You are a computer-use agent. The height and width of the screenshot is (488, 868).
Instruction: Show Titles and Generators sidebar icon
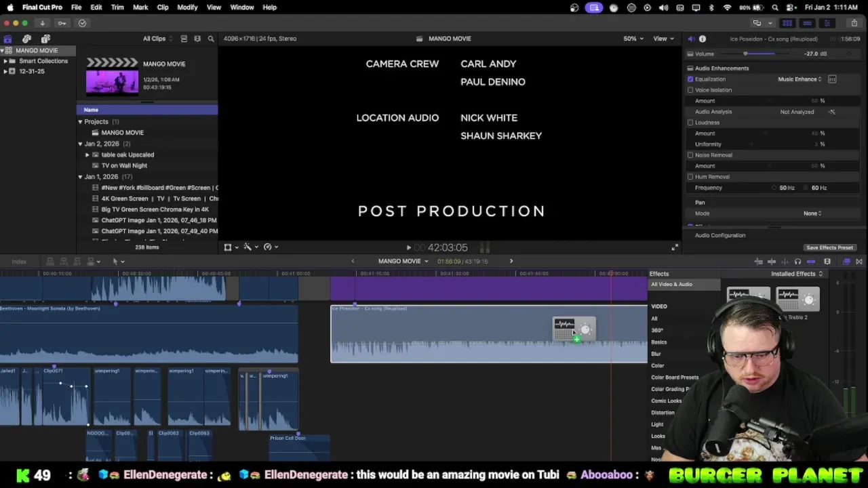point(45,39)
